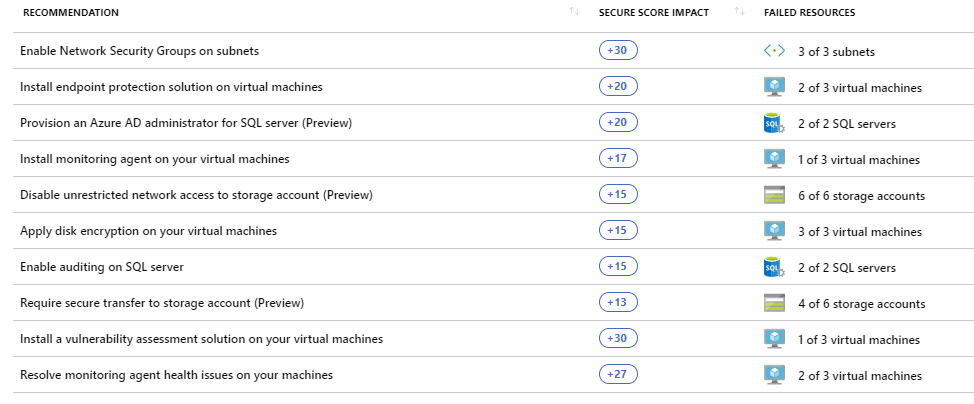Image resolution: width=974 pixels, height=404 pixels.
Task: Click the +27 secure score badge
Action: coord(617,375)
